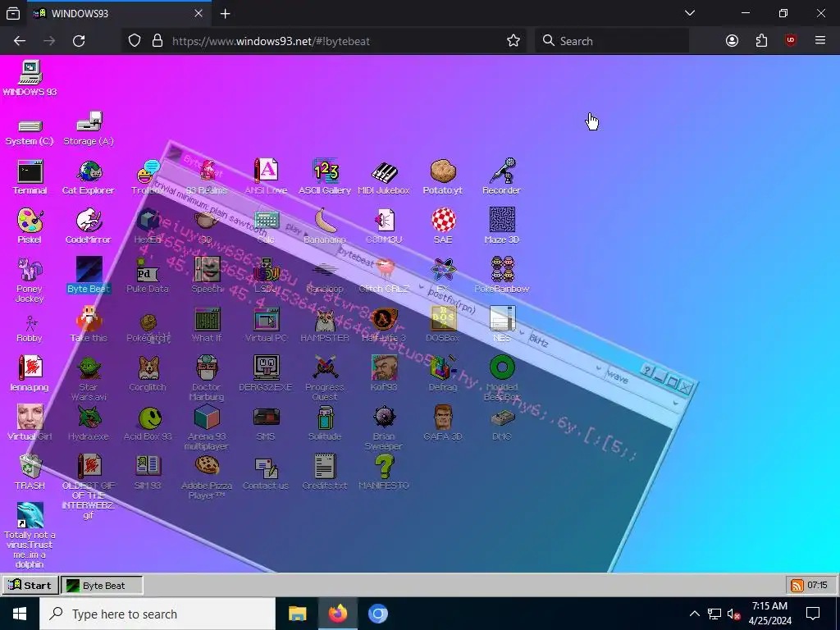Viewport: 840px width, 630px height.
Task: Open Brian Sweeper mine icon
Action: (x=384, y=417)
